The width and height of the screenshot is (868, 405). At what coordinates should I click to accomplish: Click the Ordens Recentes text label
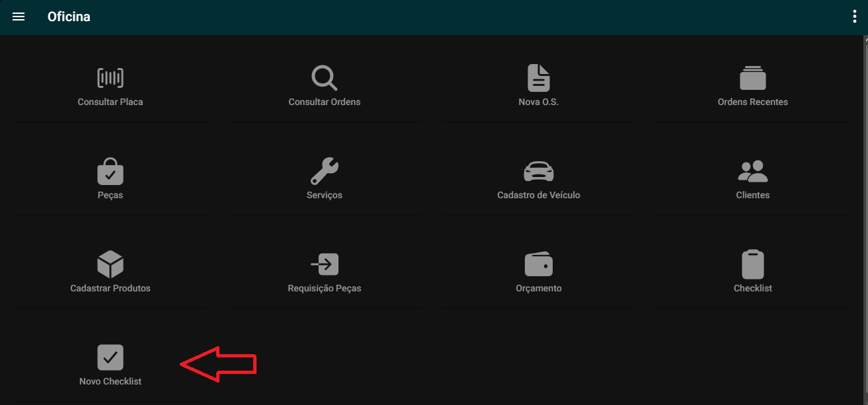pyautogui.click(x=752, y=102)
